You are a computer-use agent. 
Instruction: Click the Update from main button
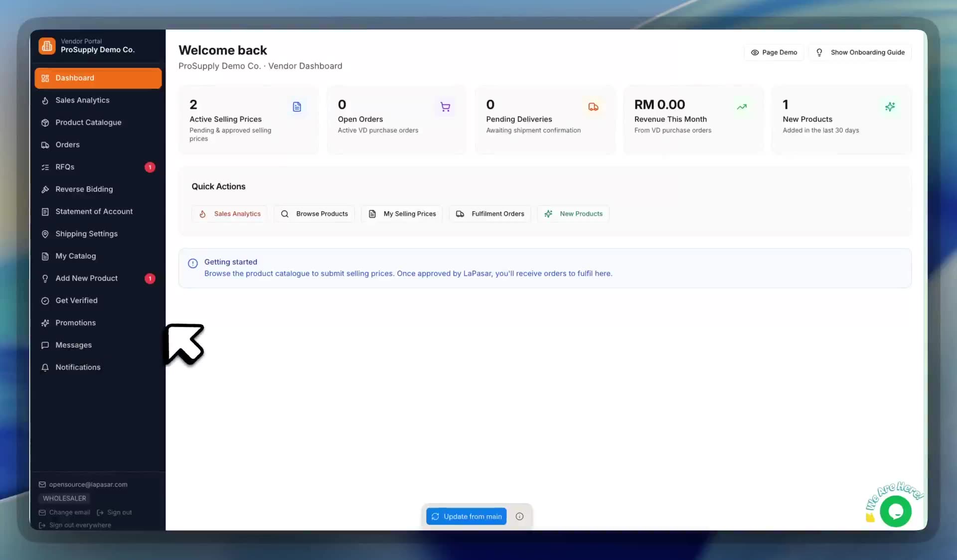click(466, 517)
